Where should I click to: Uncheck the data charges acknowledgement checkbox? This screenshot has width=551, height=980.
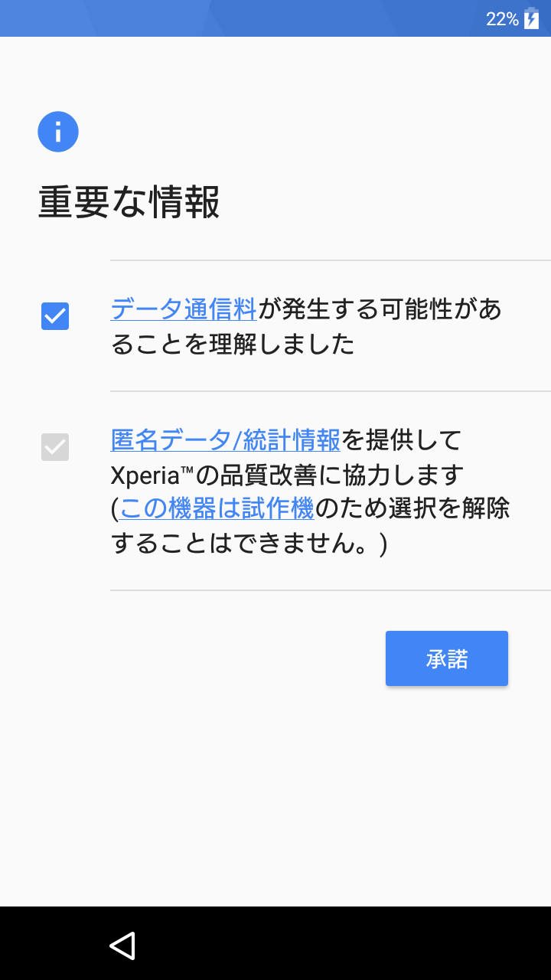55,315
